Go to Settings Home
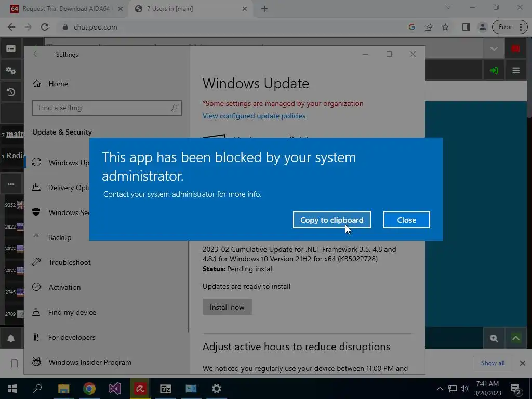 coord(58,84)
